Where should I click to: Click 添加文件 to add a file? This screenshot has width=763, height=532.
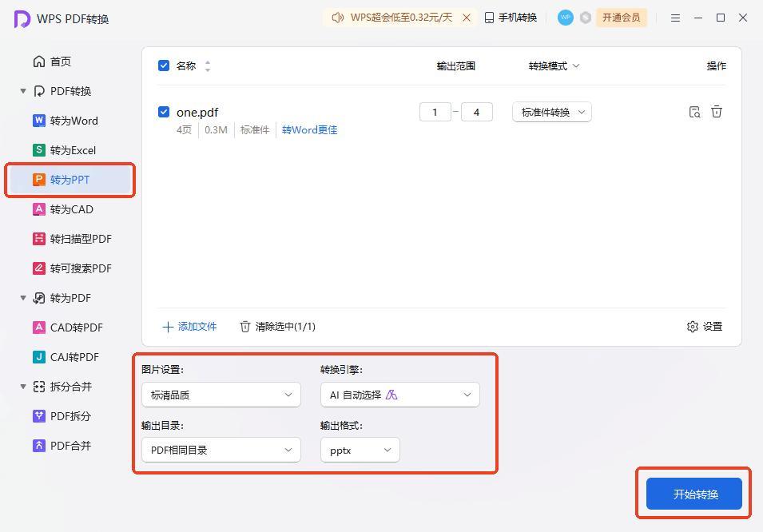189,326
